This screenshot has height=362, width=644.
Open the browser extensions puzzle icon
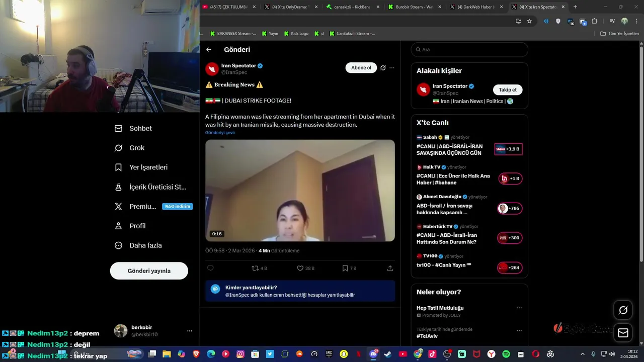tap(595, 21)
